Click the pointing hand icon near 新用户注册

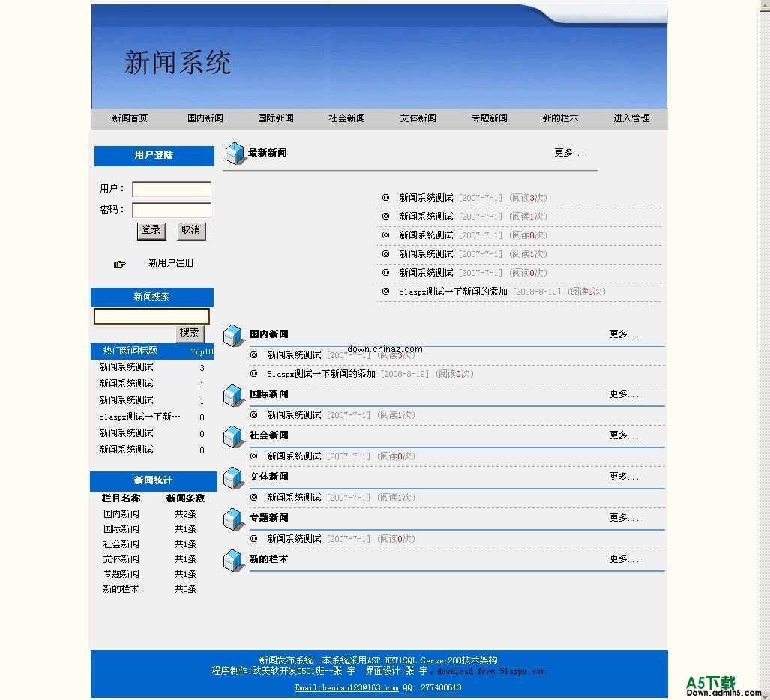click(119, 264)
